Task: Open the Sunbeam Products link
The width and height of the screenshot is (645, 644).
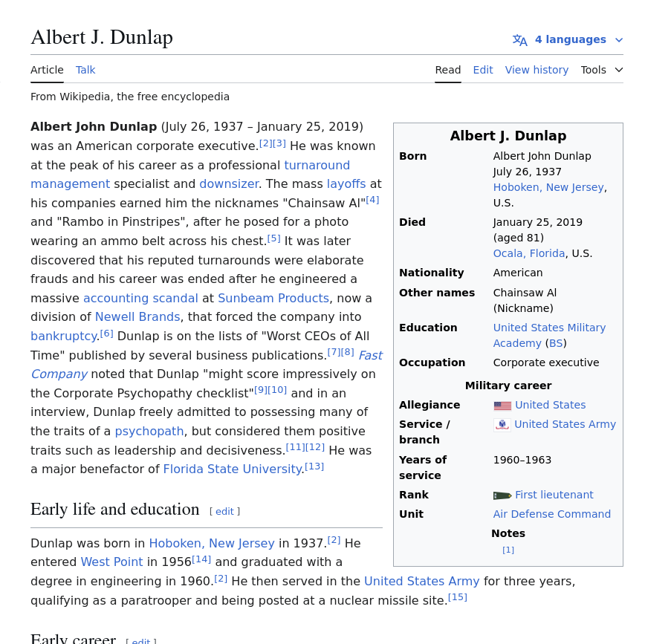Action: (273, 298)
